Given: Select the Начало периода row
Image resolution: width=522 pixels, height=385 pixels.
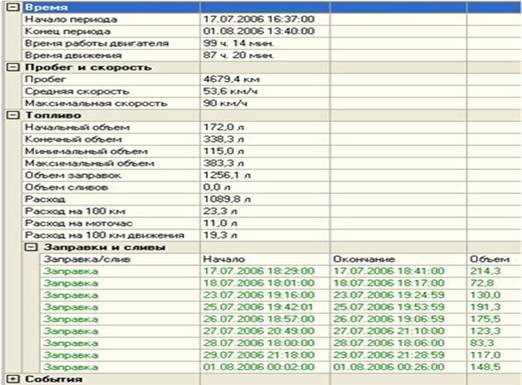Looking at the screenshot, I should point(272,19).
